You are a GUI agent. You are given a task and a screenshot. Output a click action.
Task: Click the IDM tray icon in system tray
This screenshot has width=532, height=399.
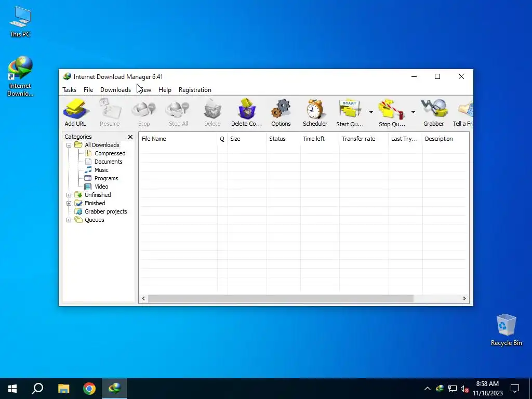[x=440, y=389]
